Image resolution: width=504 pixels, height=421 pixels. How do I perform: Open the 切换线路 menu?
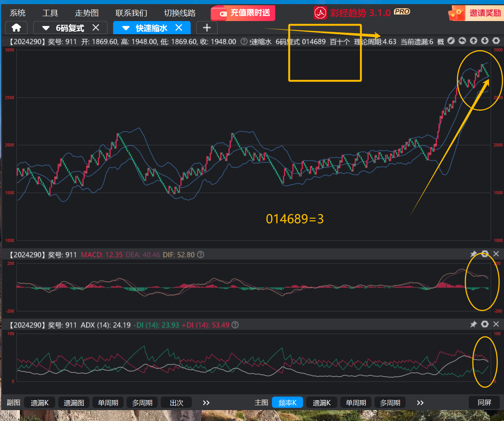click(180, 13)
